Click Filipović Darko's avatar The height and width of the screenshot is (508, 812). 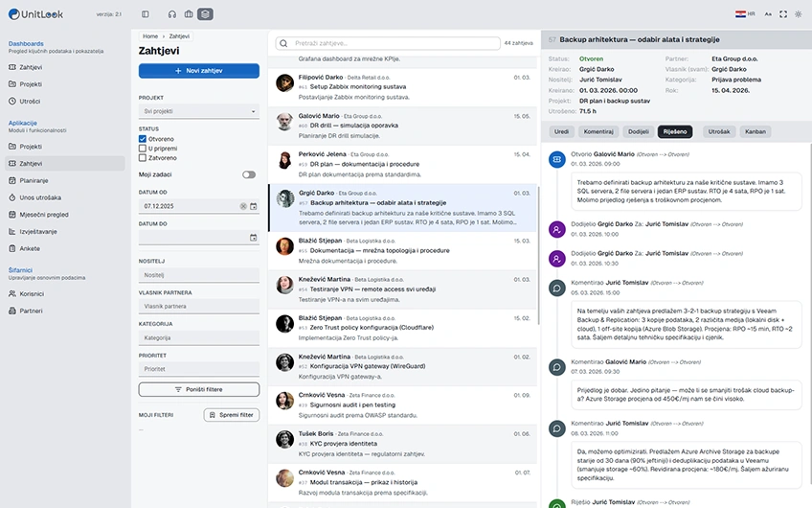[x=284, y=83]
